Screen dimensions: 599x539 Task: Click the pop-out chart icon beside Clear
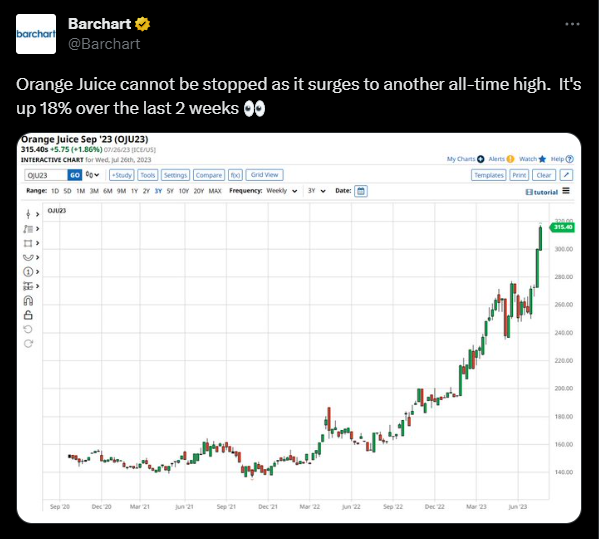coord(567,175)
